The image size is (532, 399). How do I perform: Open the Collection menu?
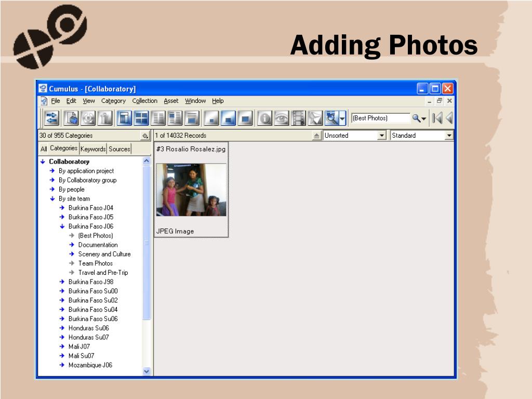pyautogui.click(x=145, y=101)
